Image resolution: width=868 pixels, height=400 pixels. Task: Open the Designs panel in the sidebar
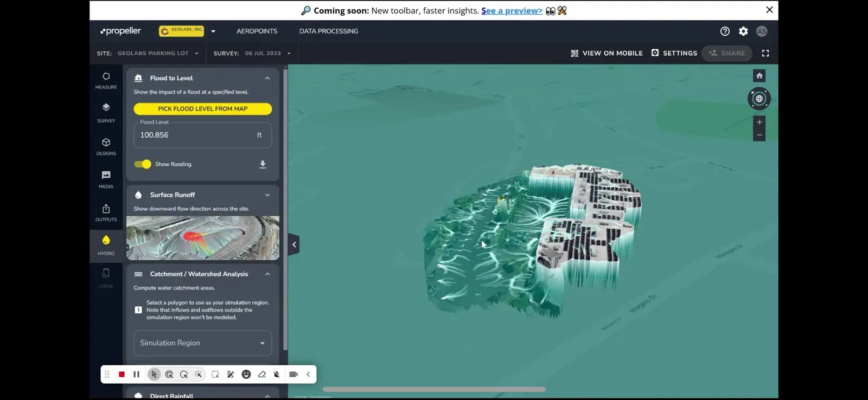106,146
